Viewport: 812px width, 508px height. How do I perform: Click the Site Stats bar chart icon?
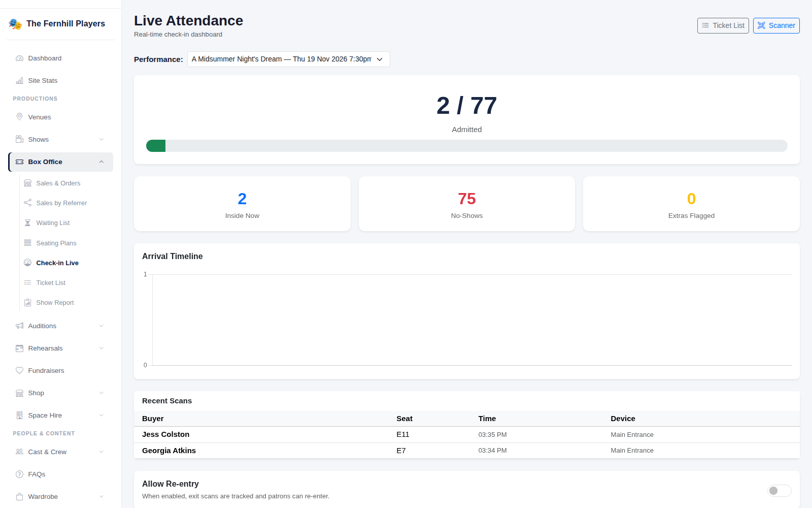point(19,81)
